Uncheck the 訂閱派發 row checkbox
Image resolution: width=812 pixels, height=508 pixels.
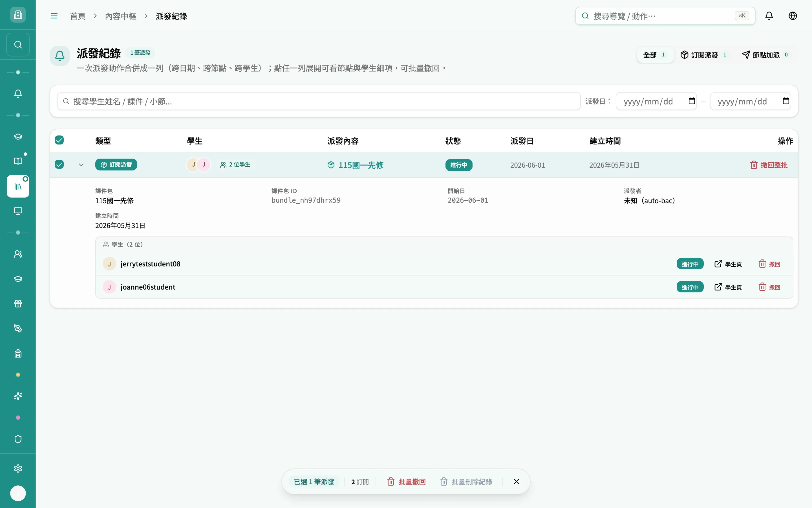[x=59, y=164]
